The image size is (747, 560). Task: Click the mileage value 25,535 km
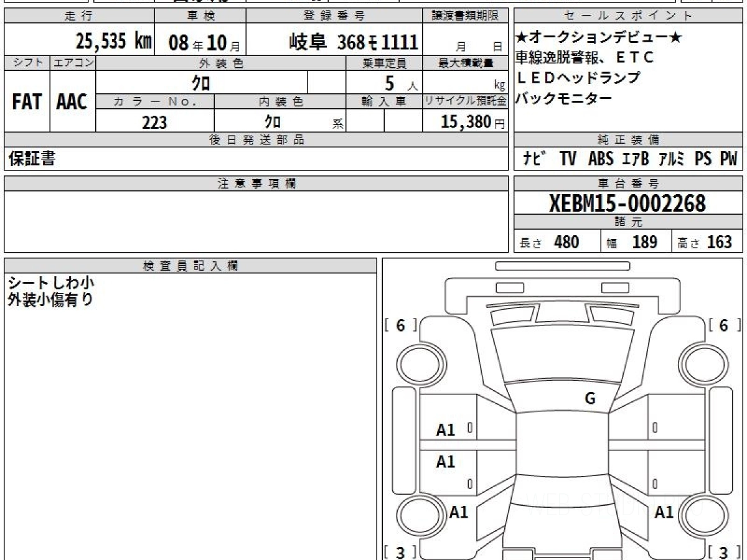click(114, 41)
